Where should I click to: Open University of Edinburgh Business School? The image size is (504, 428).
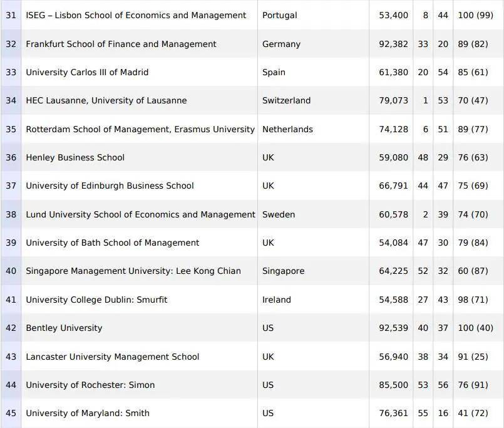(110, 185)
